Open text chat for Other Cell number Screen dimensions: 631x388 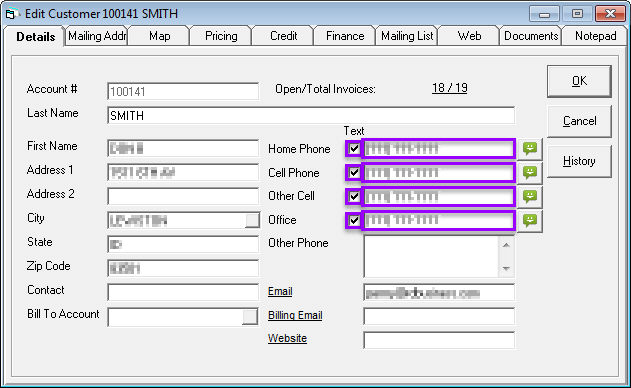530,196
